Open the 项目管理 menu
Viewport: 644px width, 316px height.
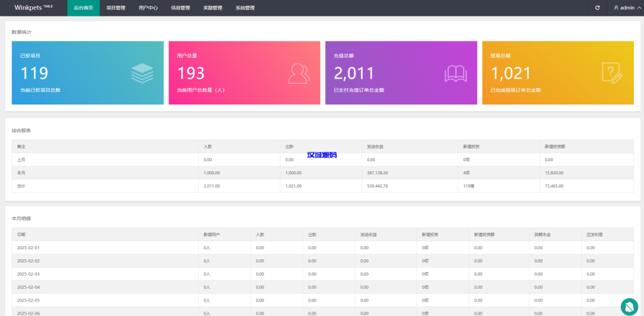click(116, 8)
